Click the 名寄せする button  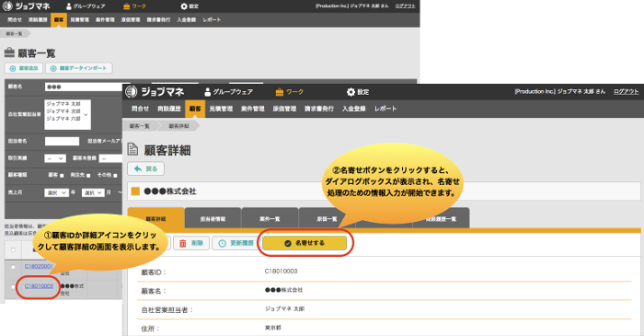pyautogui.click(x=305, y=243)
